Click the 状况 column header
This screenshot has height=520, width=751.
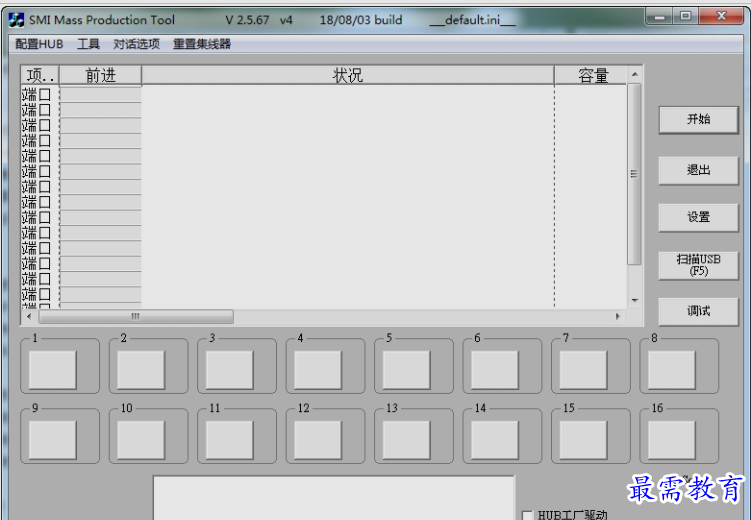tap(348, 75)
